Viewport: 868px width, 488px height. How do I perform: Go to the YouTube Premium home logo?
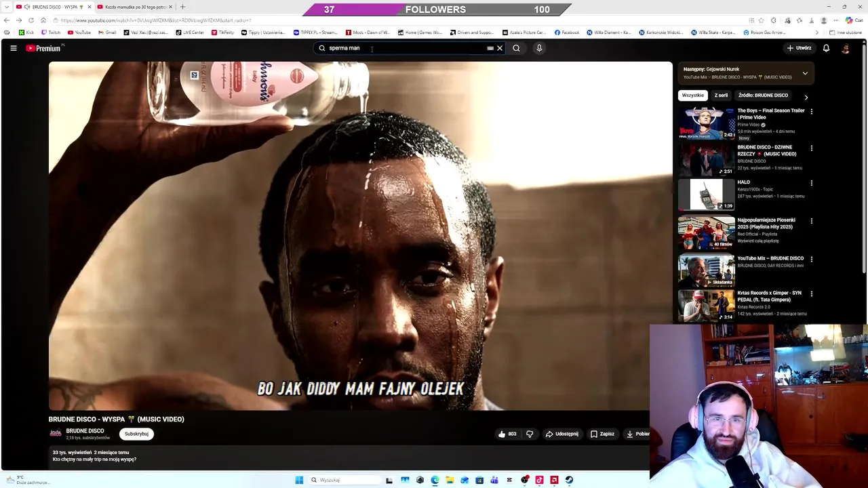pyautogui.click(x=45, y=48)
